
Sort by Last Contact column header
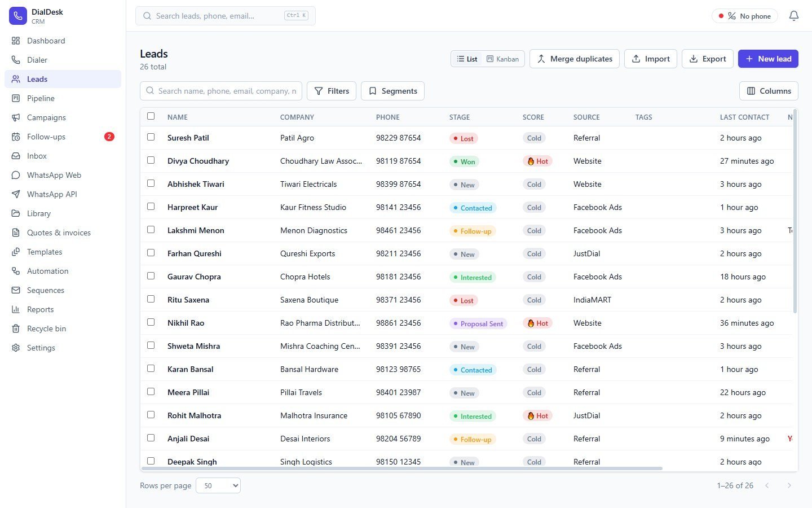[x=744, y=117]
